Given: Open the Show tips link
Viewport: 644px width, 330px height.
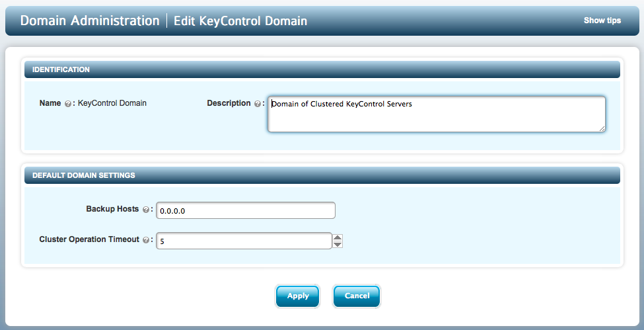Looking at the screenshot, I should tap(602, 21).
